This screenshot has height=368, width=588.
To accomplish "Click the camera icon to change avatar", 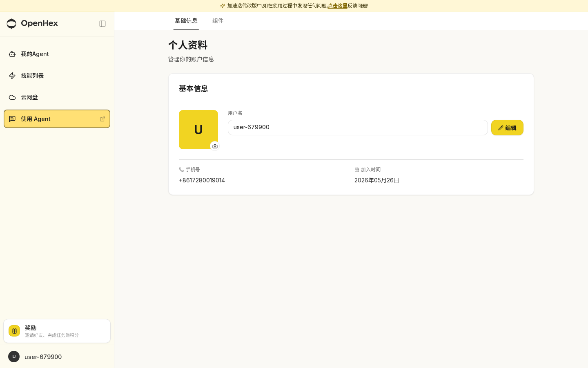I will pos(215,146).
